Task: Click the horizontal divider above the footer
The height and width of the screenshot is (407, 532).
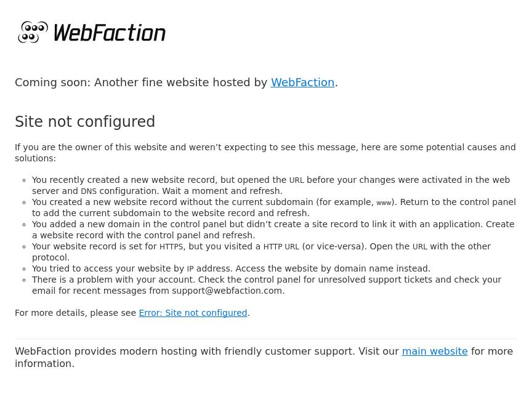Action: 266,339
